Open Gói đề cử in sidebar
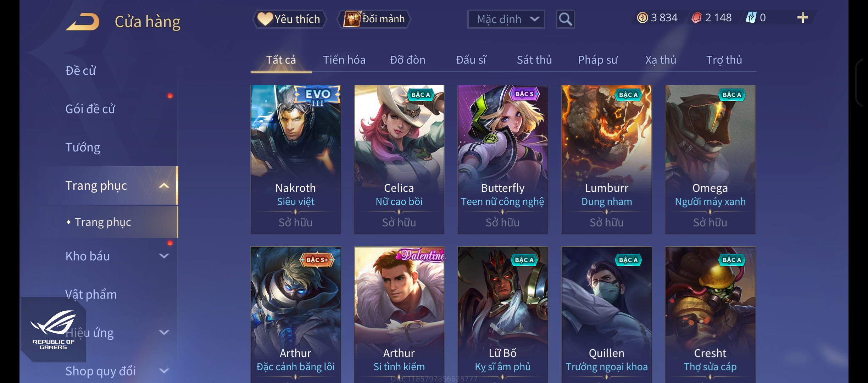Viewport: 868px width, 383px height. coord(90,109)
